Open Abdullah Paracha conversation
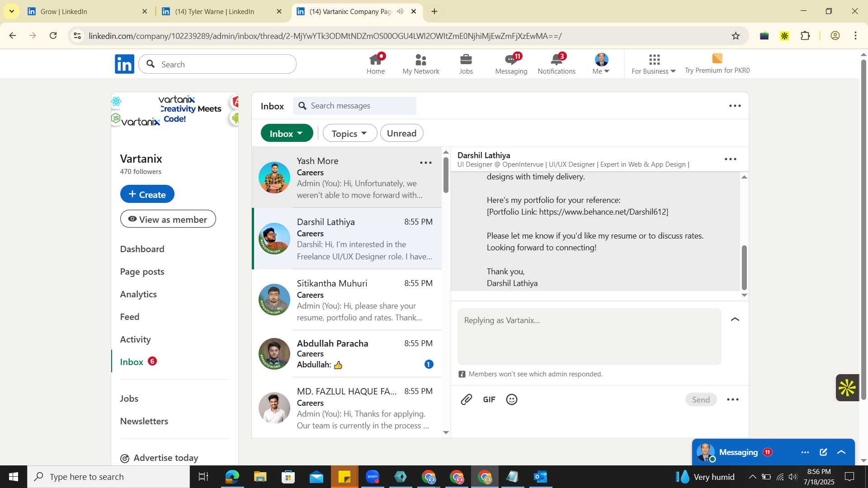The height and width of the screenshot is (488, 868). point(347,354)
